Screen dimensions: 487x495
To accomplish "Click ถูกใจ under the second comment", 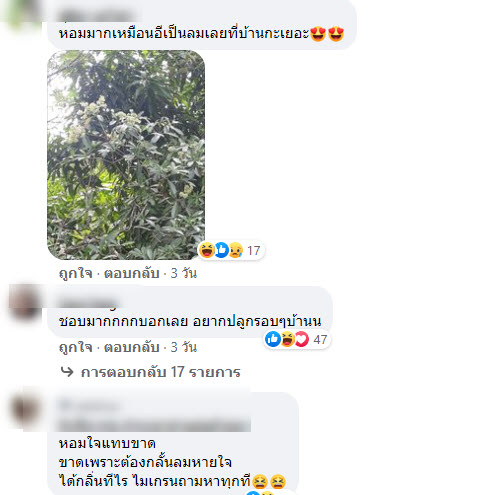I will point(76,347).
